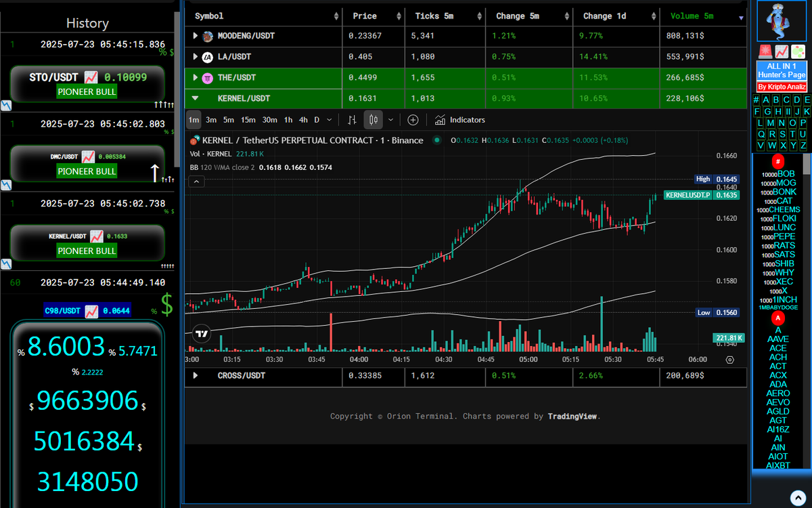Click the Symbol column header
This screenshot has width=812, height=508.
click(263, 16)
